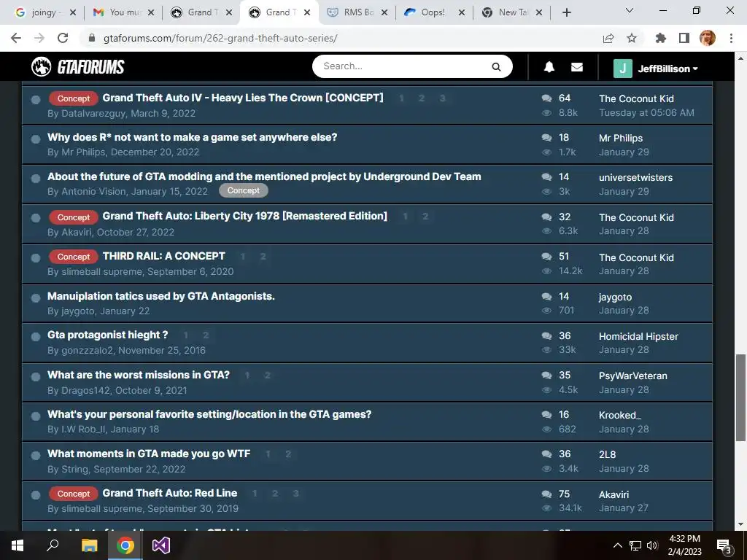Open the Extensions puzzle icon
The width and height of the screenshot is (747, 560).
660,38
